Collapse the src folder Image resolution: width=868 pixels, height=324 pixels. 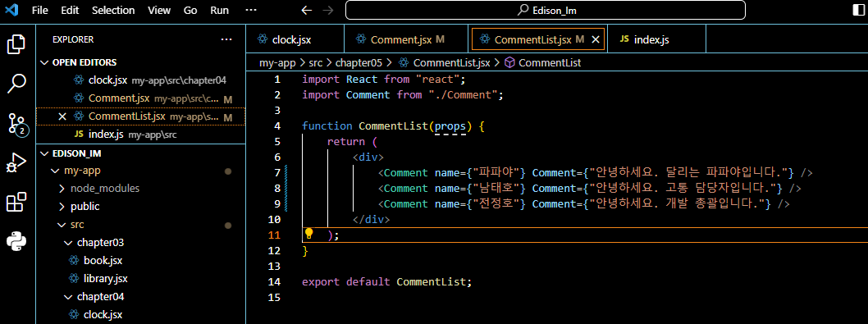(140, 225)
